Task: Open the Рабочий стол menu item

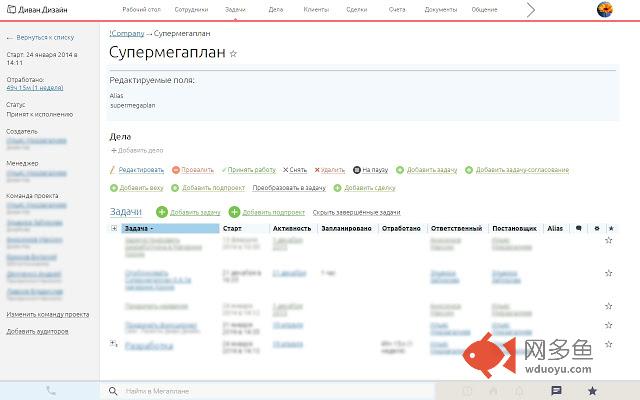Action: pyautogui.click(x=142, y=9)
